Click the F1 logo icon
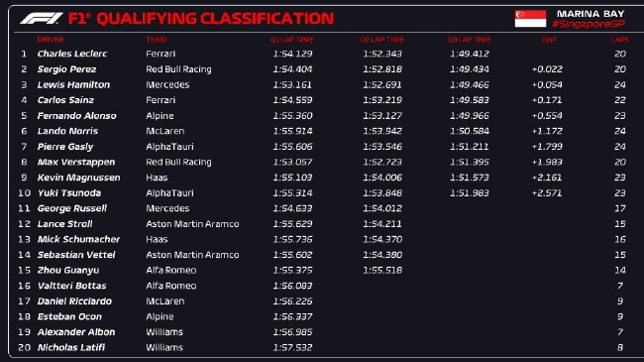 coord(41,18)
